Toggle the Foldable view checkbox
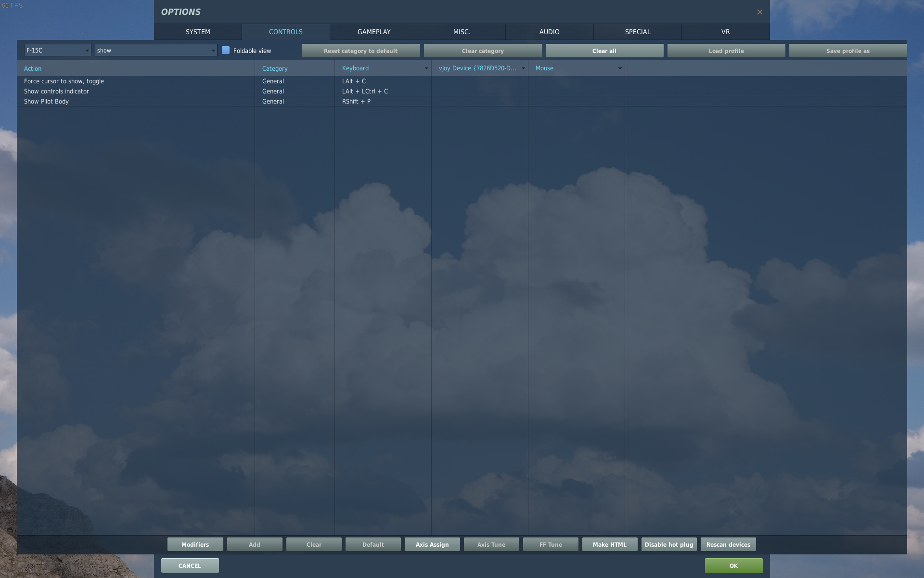Screen dimensions: 924x578 [x=226, y=50]
